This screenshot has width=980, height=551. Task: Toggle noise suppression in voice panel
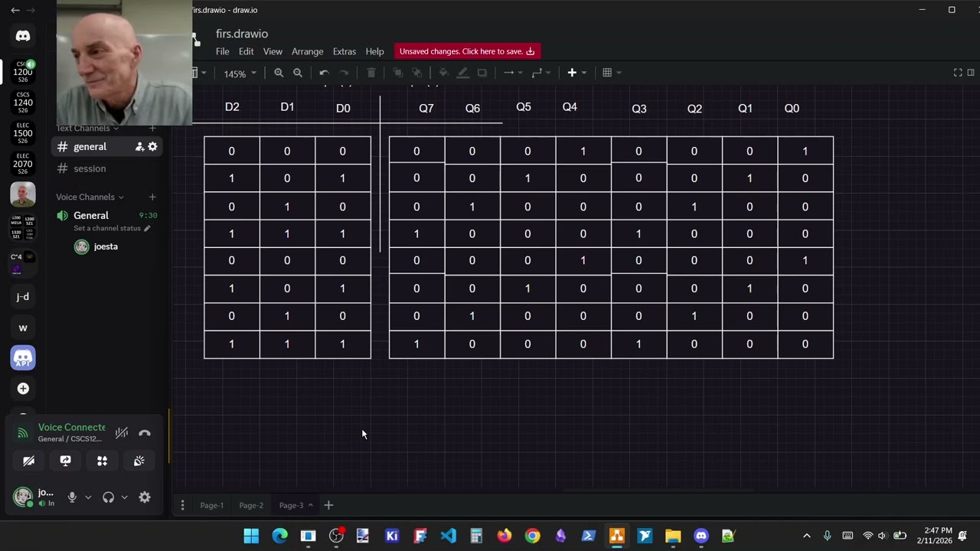(x=122, y=433)
